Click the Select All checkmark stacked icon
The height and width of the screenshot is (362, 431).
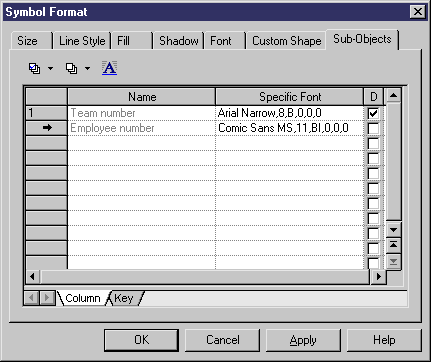pos(34,69)
